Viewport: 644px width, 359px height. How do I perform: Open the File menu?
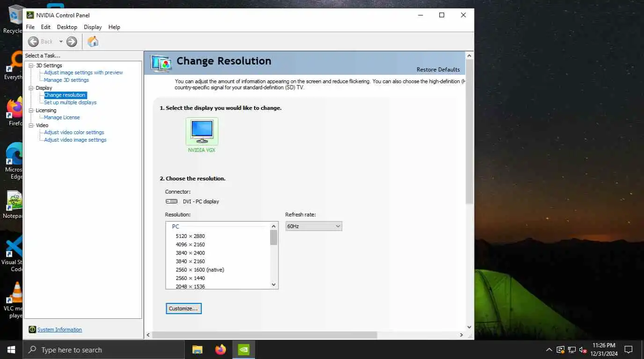click(x=30, y=27)
